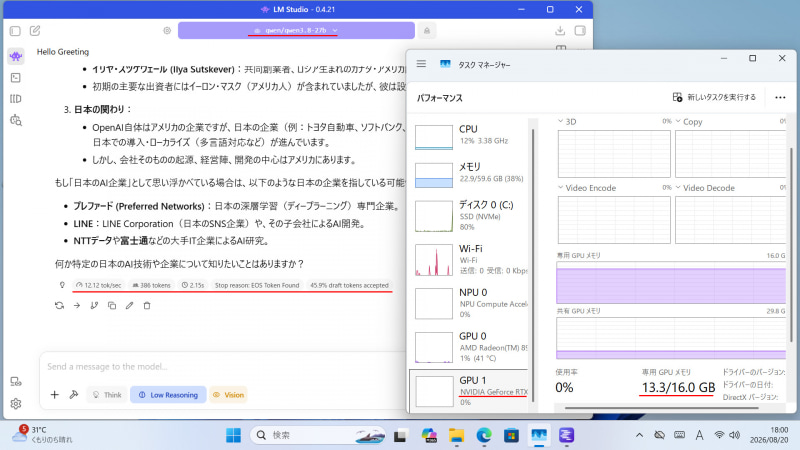Open downloads icon in LM Studio header
The image size is (800, 450).
click(560, 31)
